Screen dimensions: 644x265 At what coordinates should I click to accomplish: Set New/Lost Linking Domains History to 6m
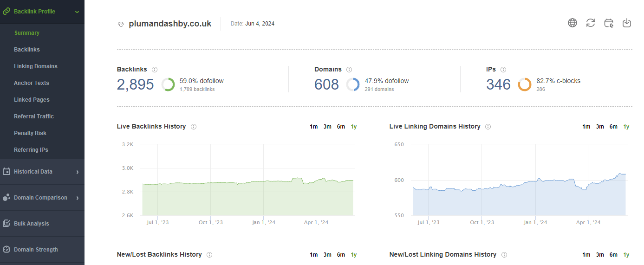pyautogui.click(x=613, y=255)
